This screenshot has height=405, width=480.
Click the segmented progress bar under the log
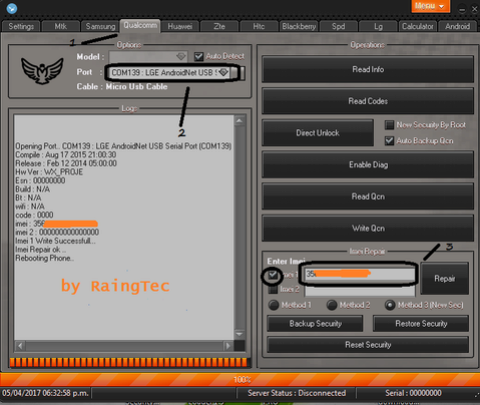[x=129, y=362]
